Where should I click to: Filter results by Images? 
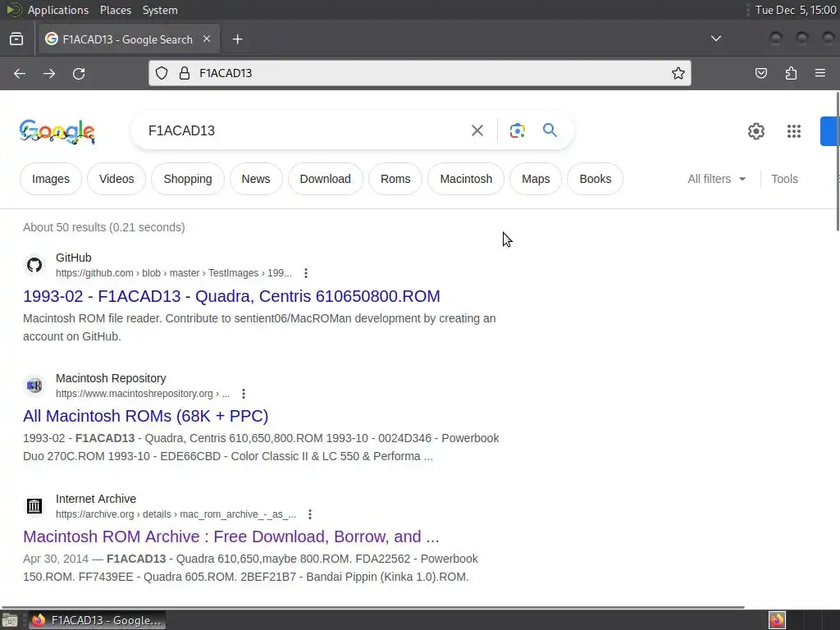click(x=51, y=179)
